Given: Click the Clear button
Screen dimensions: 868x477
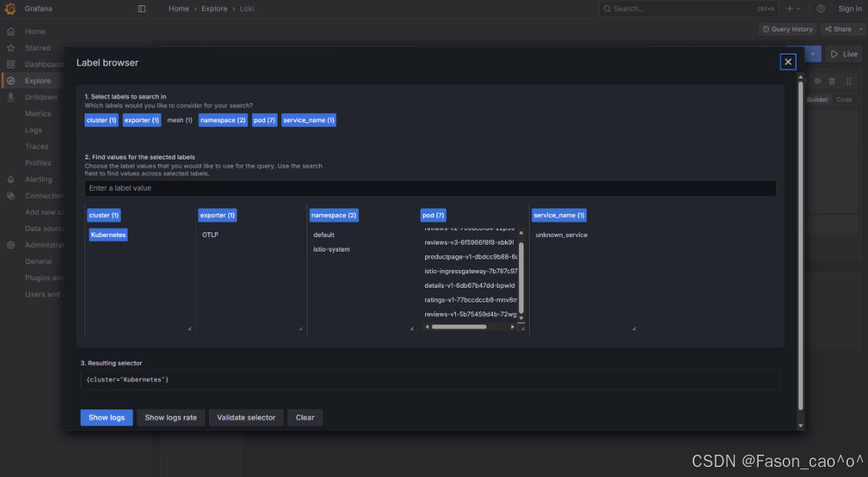Looking at the screenshot, I should point(305,418).
